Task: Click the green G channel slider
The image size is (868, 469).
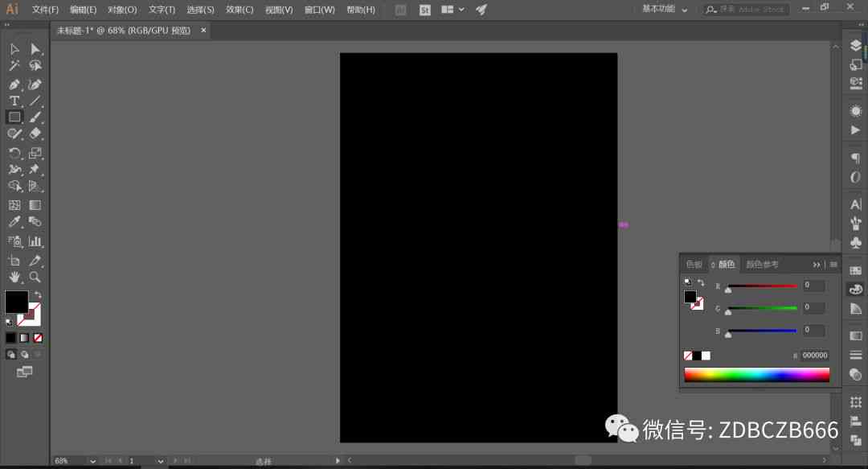Action: point(762,308)
